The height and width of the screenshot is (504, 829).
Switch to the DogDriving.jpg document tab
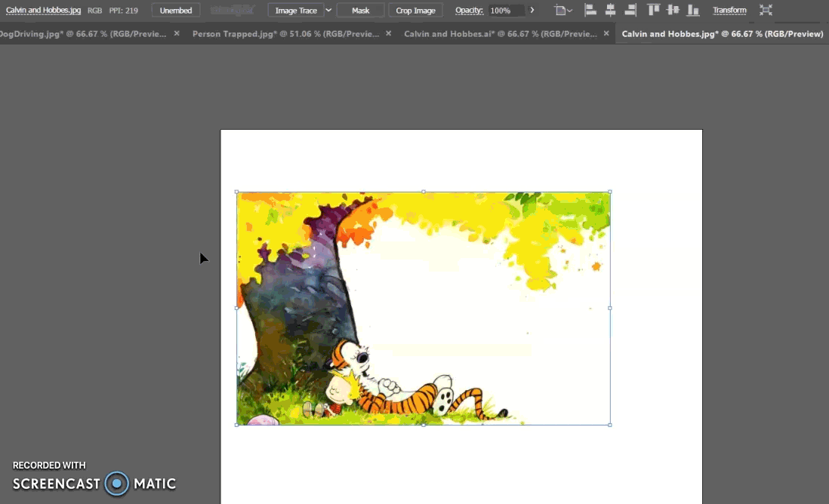83,34
